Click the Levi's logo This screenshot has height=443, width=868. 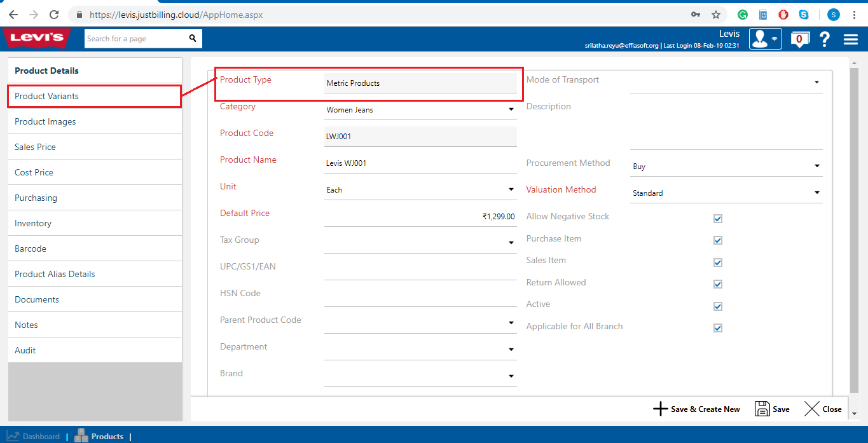pos(37,38)
